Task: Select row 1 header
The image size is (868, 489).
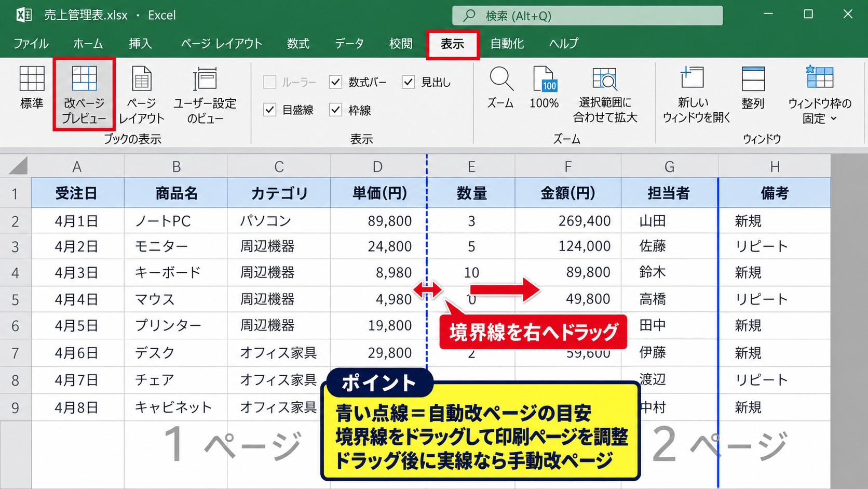Action: [x=16, y=193]
